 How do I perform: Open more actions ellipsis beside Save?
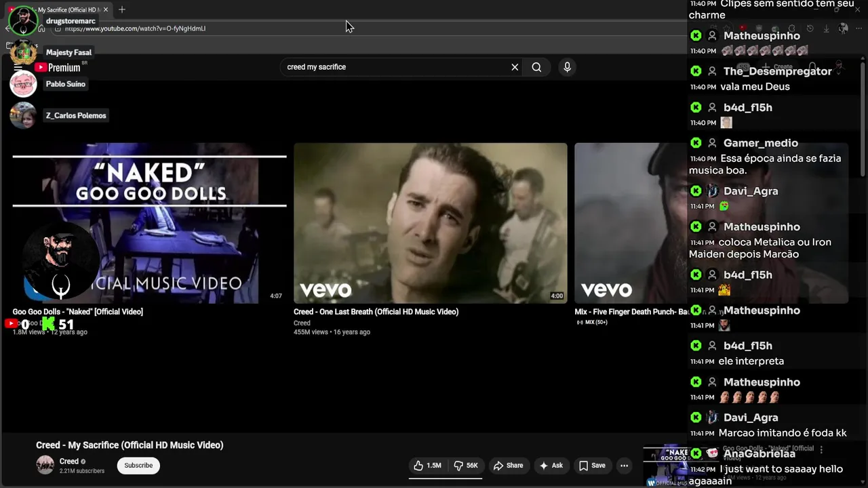(624, 466)
